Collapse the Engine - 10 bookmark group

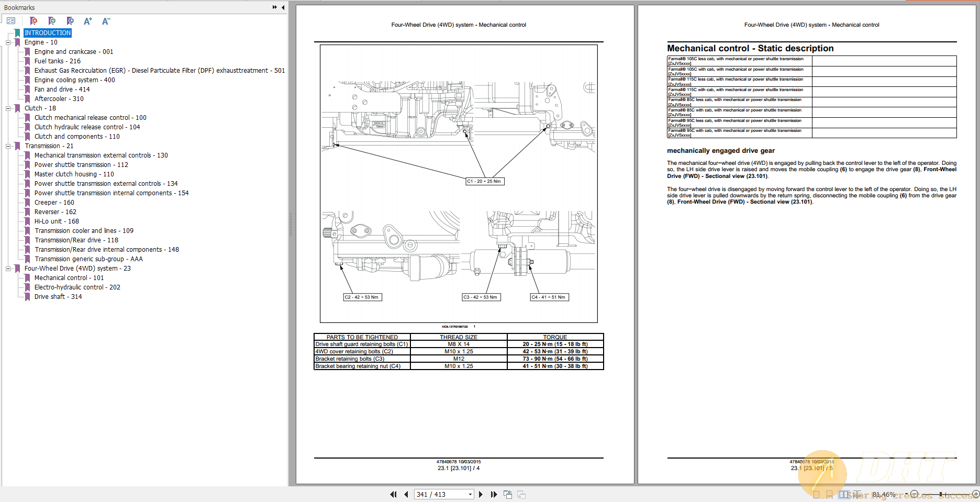[x=8, y=42]
